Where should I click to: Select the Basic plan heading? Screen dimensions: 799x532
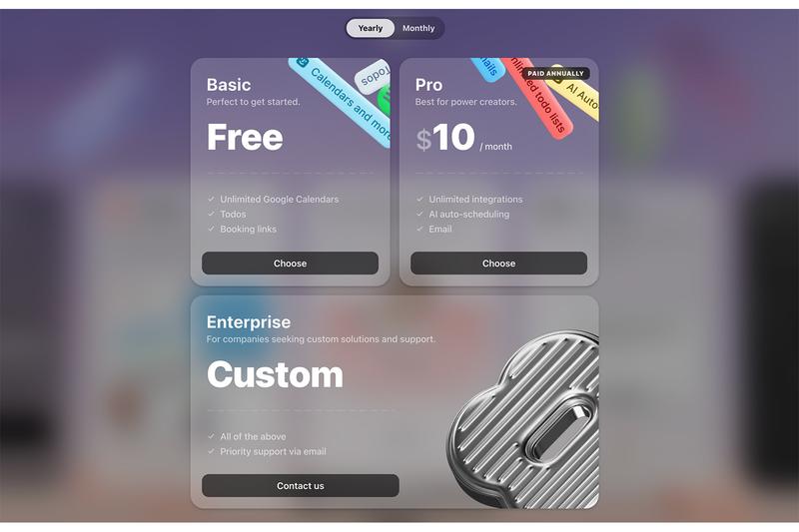click(x=229, y=85)
